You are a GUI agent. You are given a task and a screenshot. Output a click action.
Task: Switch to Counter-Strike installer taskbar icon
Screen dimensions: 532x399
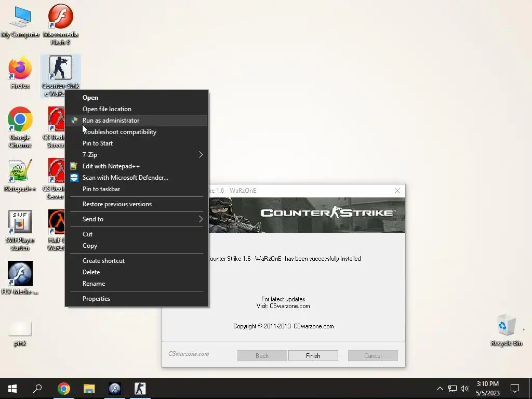[x=140, y=389]
